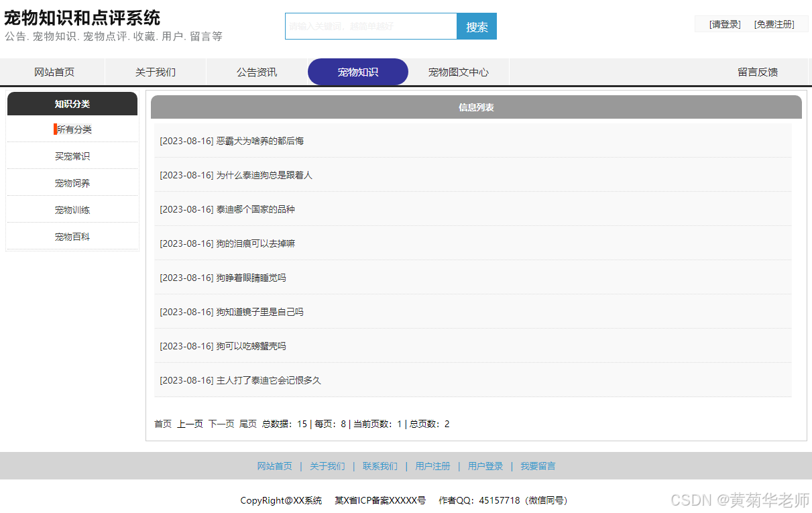
Task: Select the 关于我们 navigation item
Action: (x=155, y=72)
